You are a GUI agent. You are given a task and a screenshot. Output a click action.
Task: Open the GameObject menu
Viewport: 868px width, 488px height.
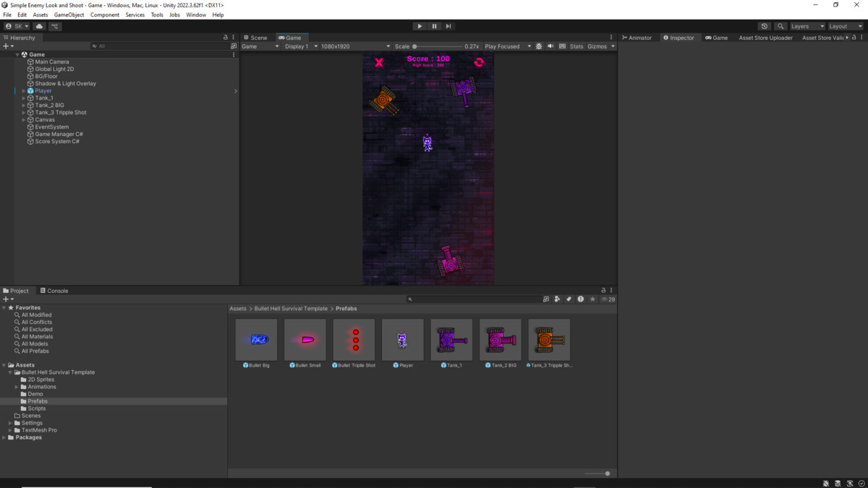pyautogui.click(x=68, y=14)
